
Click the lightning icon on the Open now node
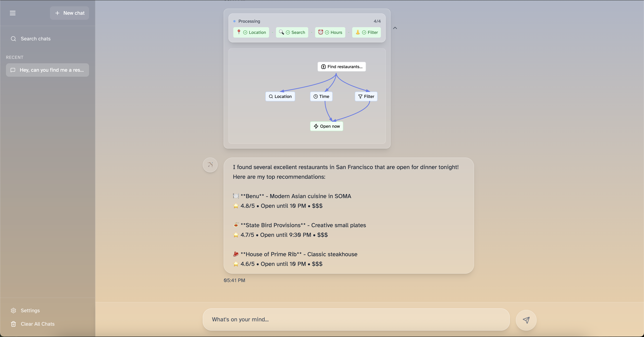316,126
